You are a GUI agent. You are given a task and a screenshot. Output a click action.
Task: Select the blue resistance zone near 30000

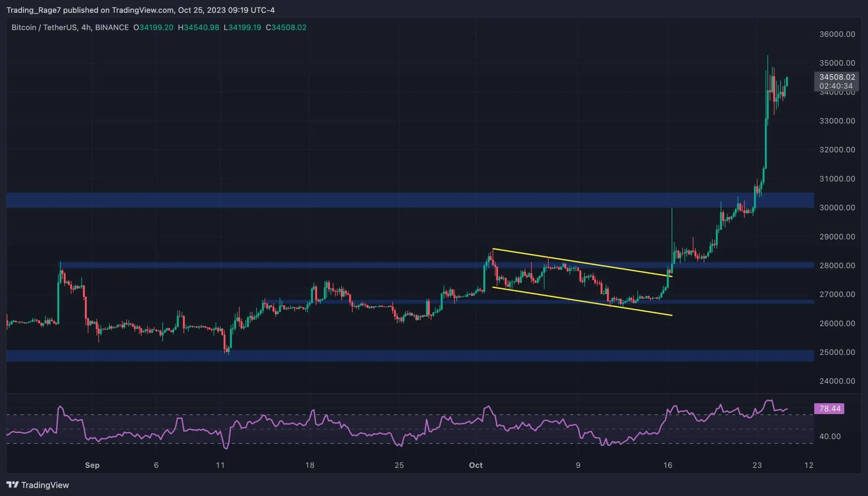tap(410, 200)
